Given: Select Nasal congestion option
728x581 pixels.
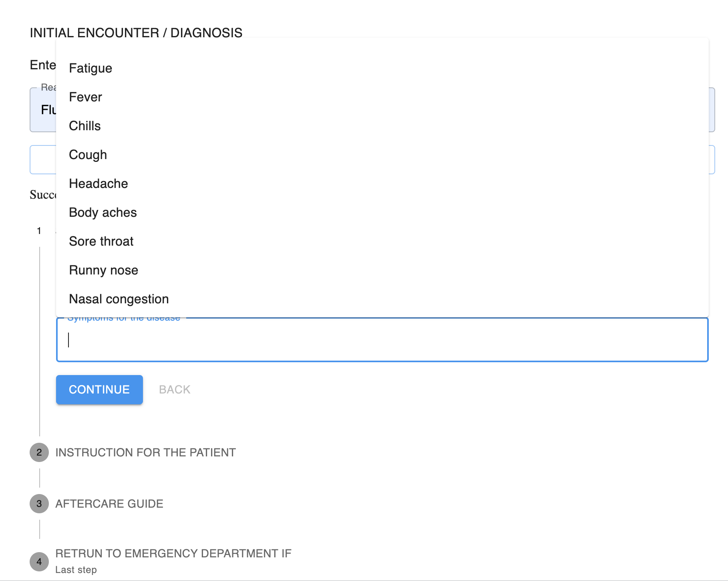Looking at the screenshot, I should (382, 299).
